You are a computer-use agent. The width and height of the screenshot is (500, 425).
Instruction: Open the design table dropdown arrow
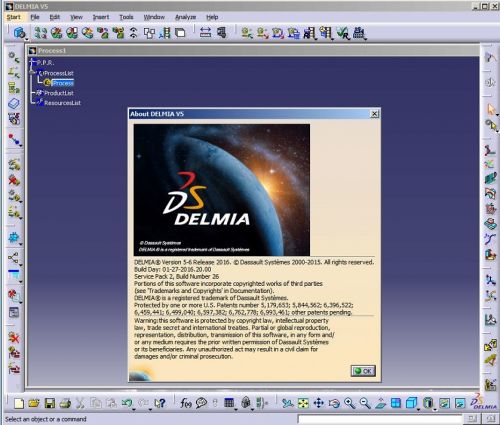point(236,410)
